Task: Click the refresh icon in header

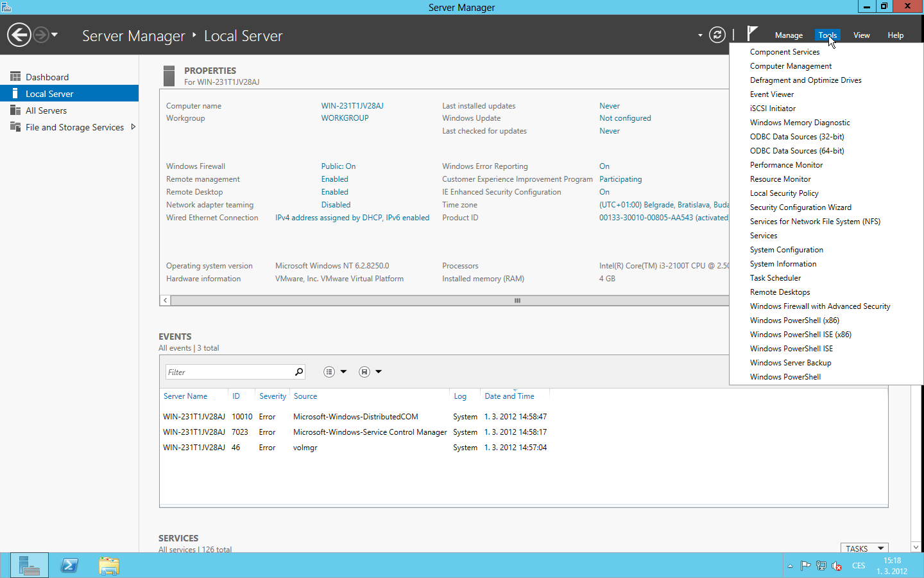Action: click(717, 35)
